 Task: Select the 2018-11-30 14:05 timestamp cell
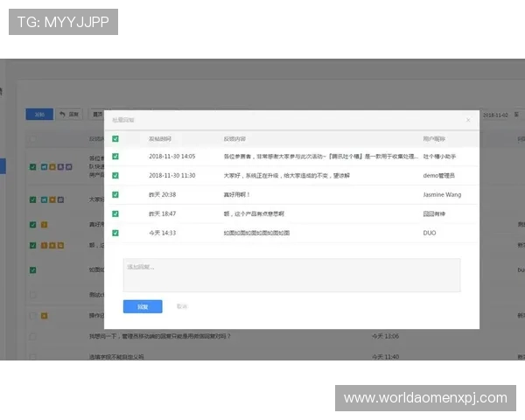click(x=171, y=157)
